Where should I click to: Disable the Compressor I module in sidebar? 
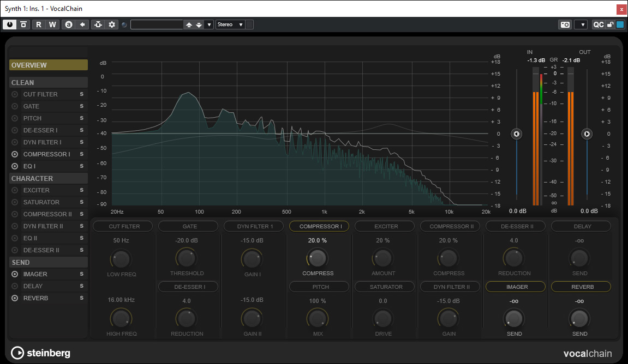(x=15, y=154)
